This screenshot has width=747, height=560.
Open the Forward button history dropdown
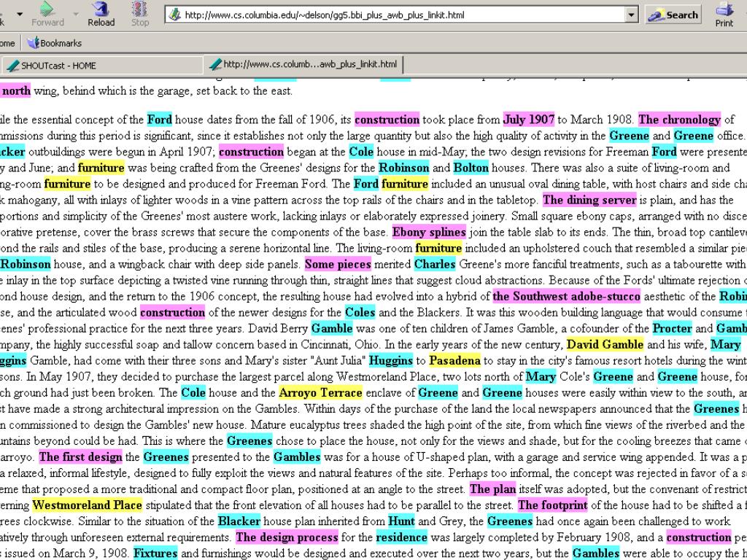click(x=76, y=15)
